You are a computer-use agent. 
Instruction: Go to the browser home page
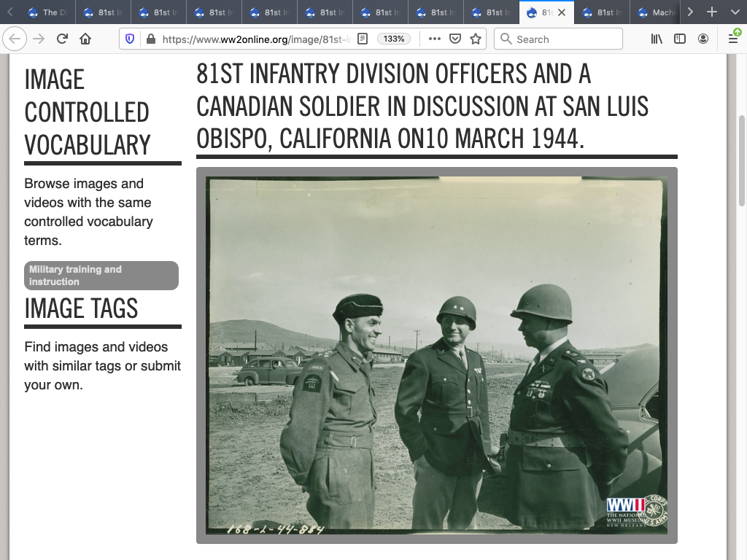click(85, 39)
